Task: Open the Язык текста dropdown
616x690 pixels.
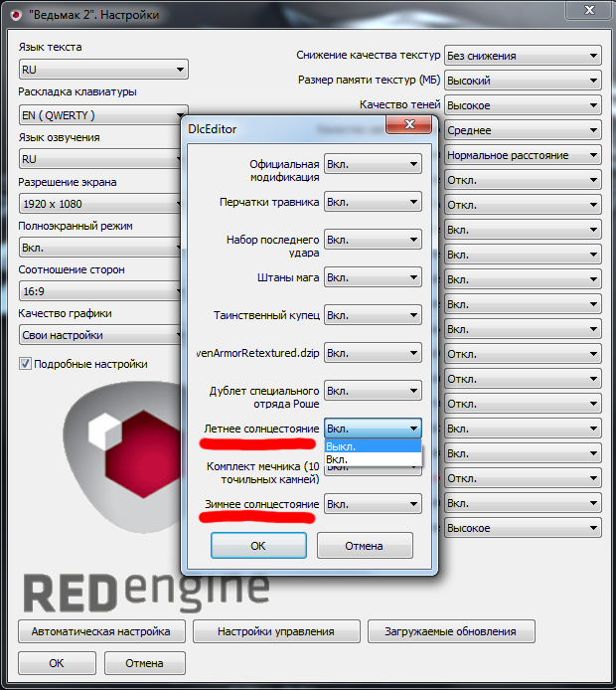Action: pos(103,70)
